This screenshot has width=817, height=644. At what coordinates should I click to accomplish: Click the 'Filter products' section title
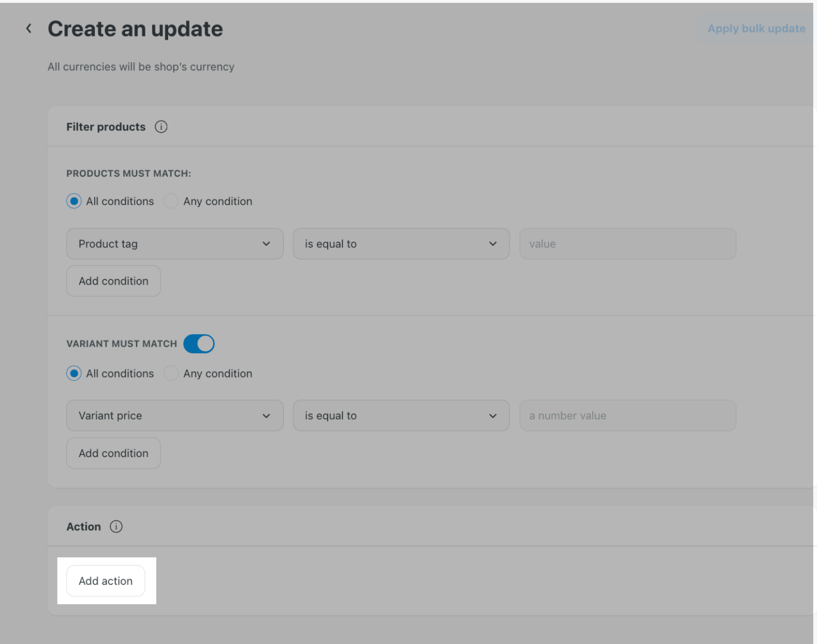coord(106,127)
